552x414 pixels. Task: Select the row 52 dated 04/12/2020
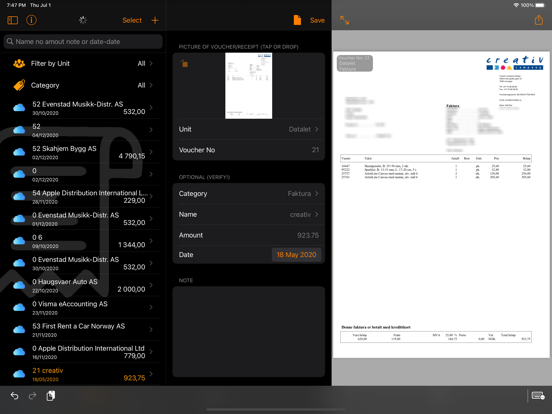(x=83, y=130)
